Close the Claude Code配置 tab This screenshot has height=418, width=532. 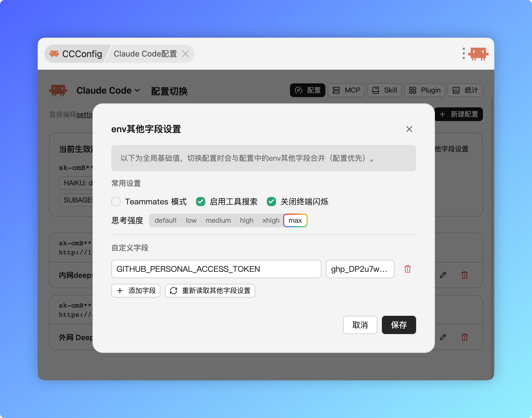tap(186, 54)
